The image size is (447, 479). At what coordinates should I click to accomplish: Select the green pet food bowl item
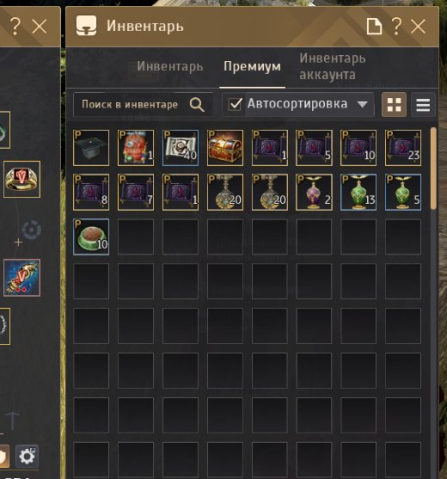(91, 237)
